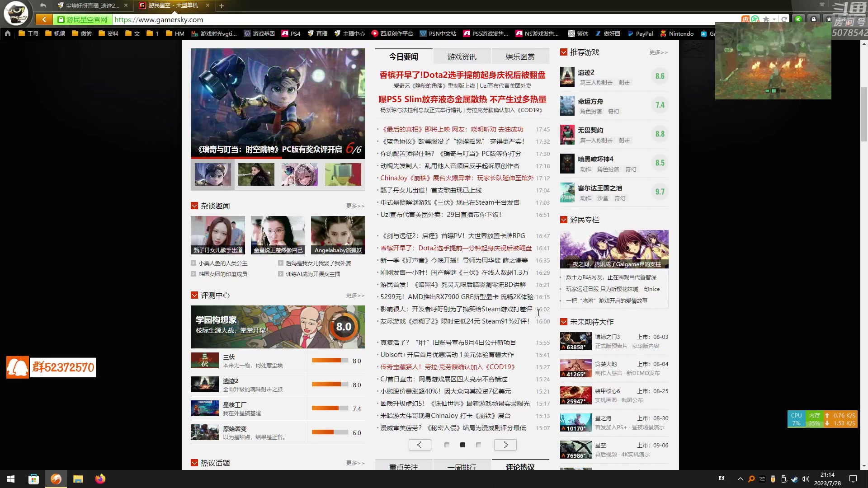The image size is (868, 488).
Task: Open the Nintendo bookmark
Action: 677,33
